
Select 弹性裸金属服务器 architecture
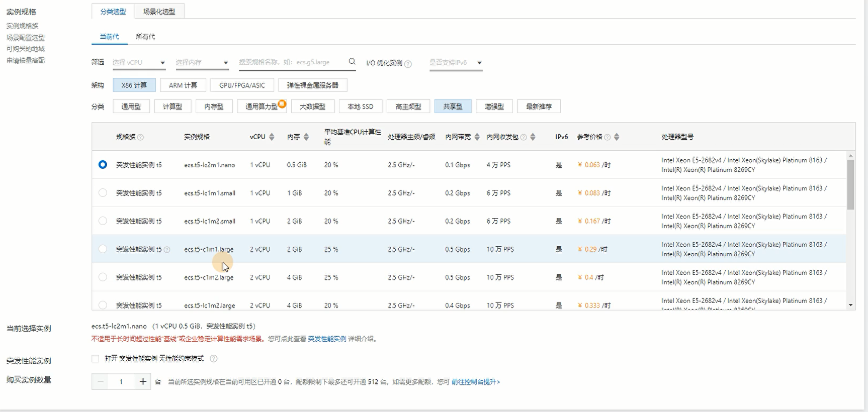tap(313, 85)
